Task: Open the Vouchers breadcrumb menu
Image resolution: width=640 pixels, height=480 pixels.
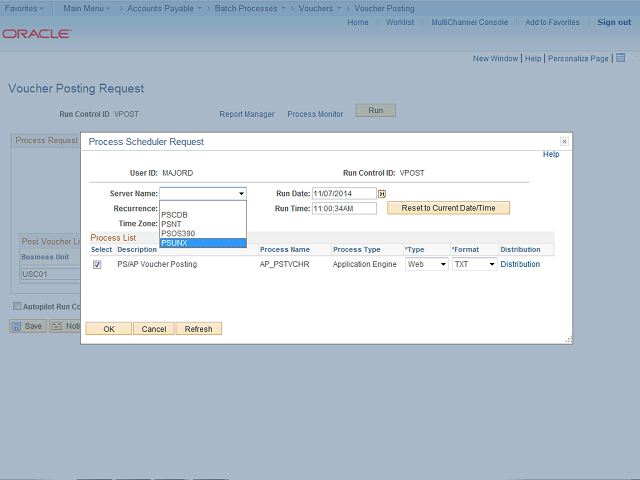Action: tap(320, 8)
